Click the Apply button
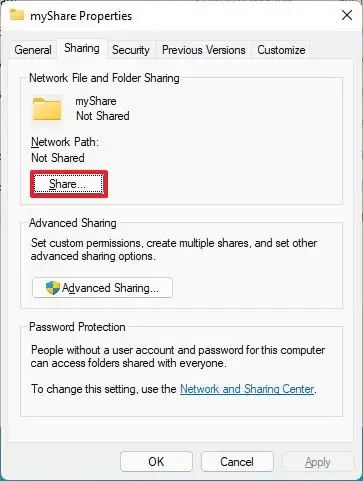 pyautogui.click(x=318, y=462)
